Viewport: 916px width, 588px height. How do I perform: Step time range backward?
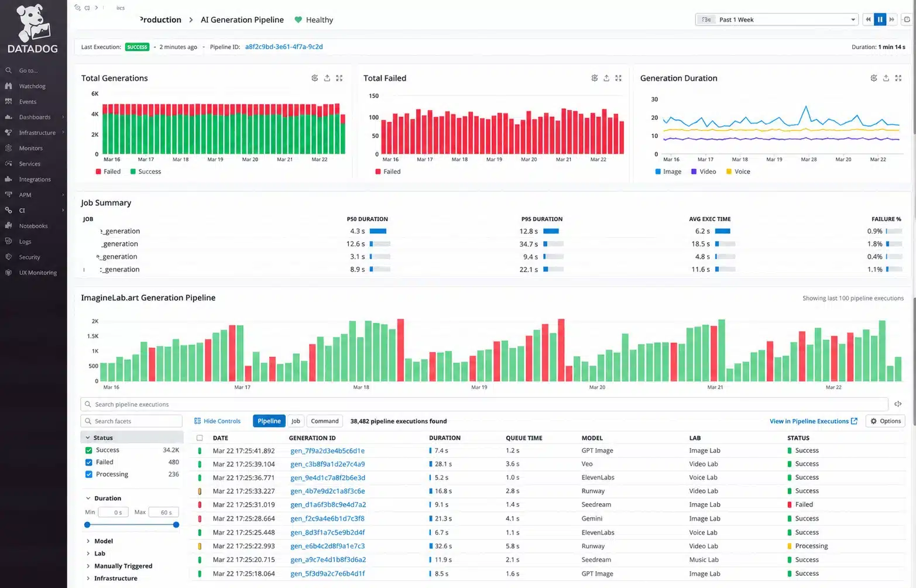tap(868, 19)
